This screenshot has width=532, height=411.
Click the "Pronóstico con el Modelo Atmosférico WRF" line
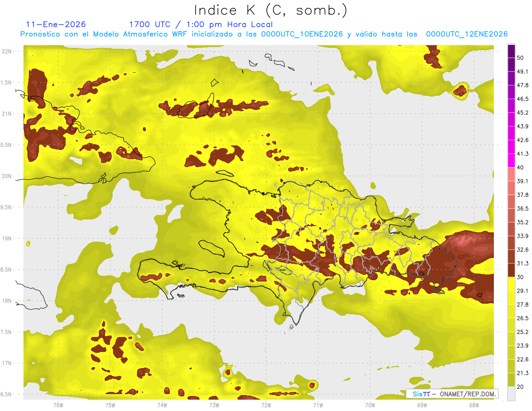pos(264,34)
